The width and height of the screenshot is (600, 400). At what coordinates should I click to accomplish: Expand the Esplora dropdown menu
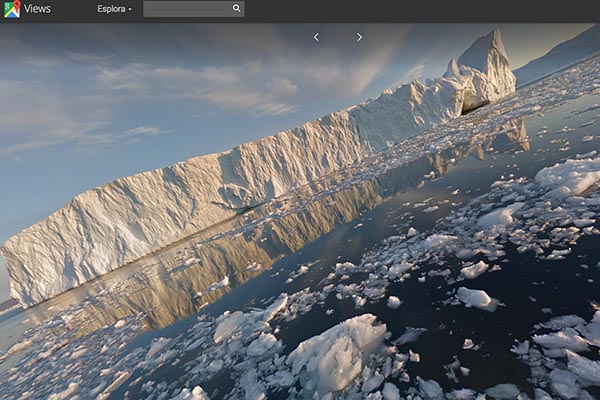click(x=114, y=9)
